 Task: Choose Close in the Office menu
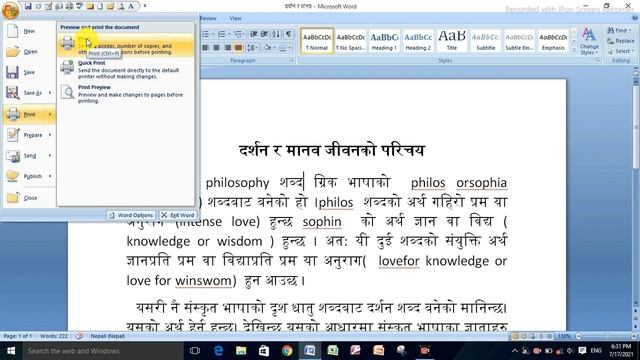pos(29,198)
